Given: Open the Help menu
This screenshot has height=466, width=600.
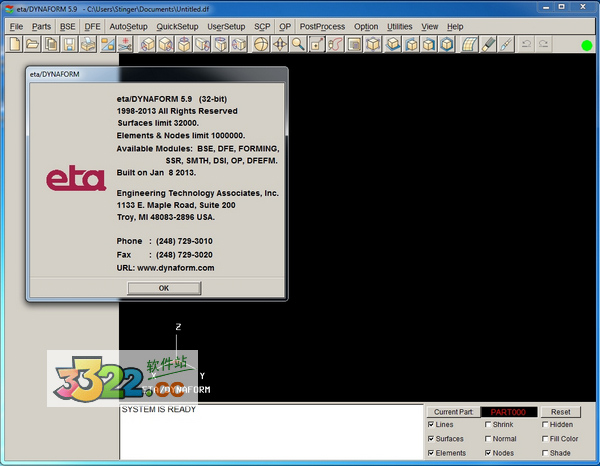Looking at the screenshot, I should pyautogui.click(x=455, y=27).
